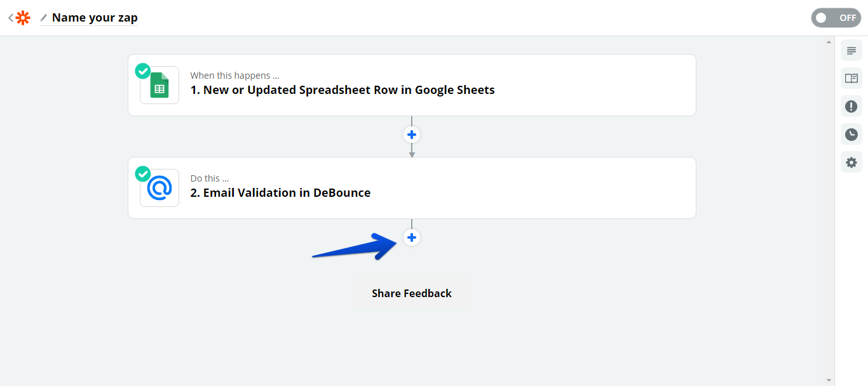Image resolution: width=868 pixels, height=386 pixels.
Task: Click the DeBounce app icon
Action: [159, 189]
